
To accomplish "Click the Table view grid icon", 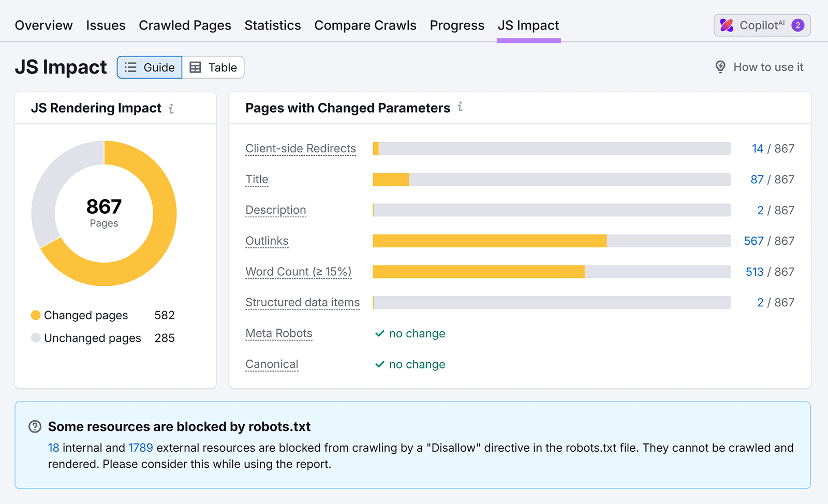I will pyautogui.click(x=195, y=67).
